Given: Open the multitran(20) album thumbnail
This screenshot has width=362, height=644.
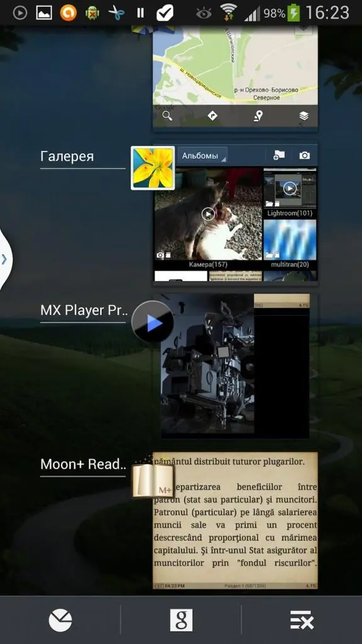Looking at the screenshot, I should [x=290, y=240].
